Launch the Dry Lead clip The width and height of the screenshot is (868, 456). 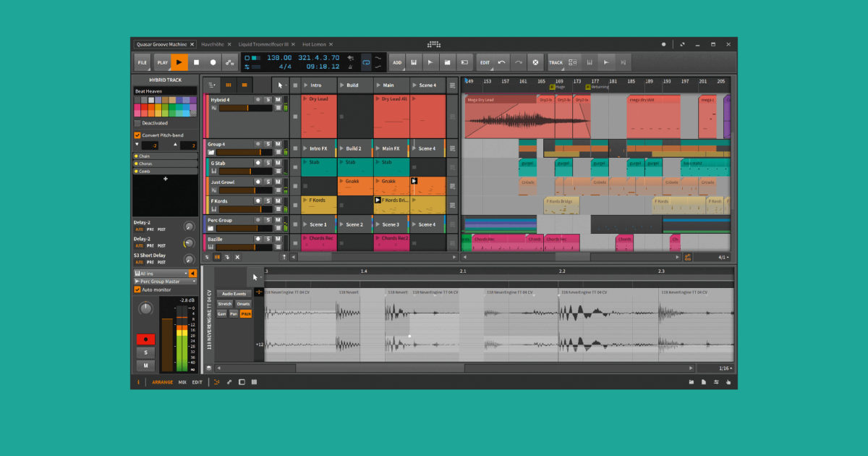tap(305, 98)
